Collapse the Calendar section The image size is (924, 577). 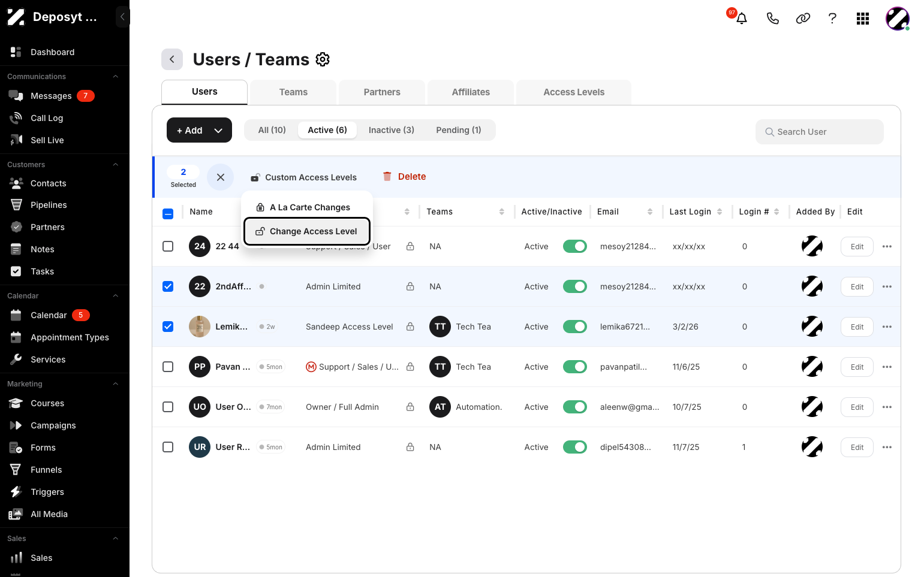point(116,296)
